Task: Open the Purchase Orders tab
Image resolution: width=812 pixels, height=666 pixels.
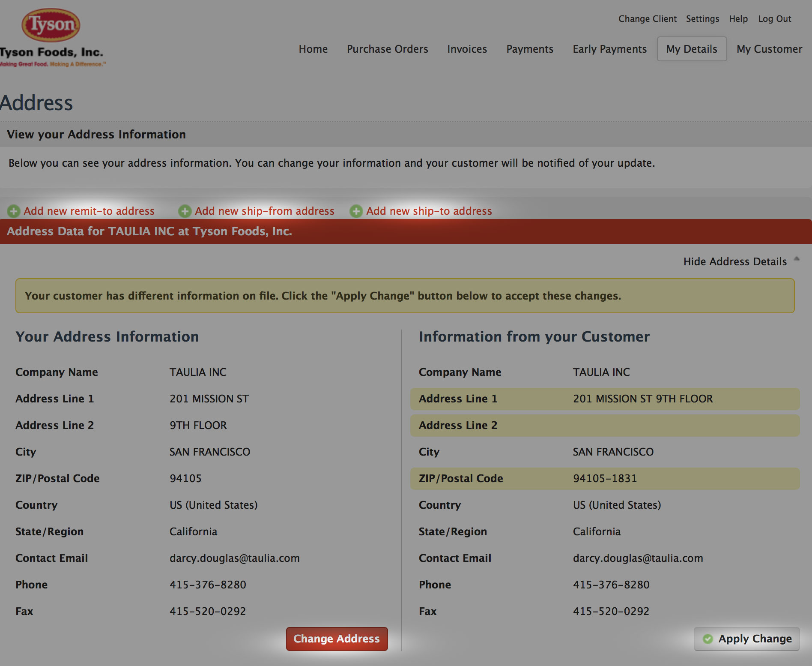Action: [387, 49]
